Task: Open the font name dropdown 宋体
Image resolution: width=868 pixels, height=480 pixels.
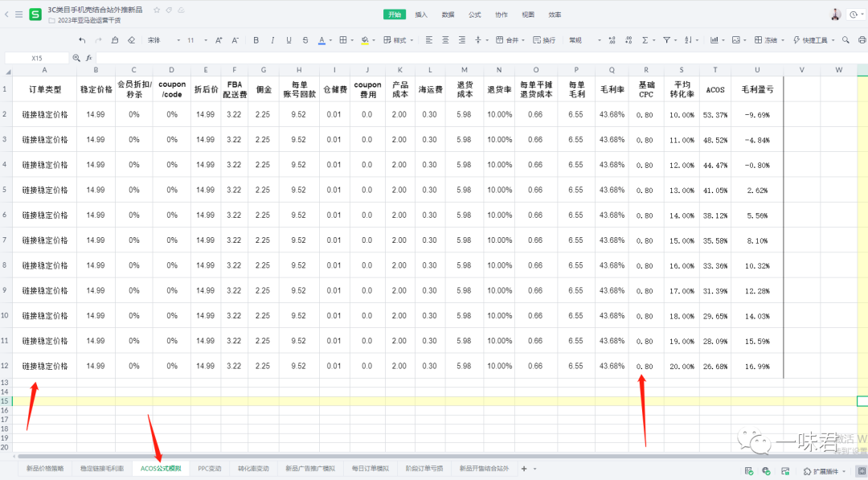Action: coord(161,40)
